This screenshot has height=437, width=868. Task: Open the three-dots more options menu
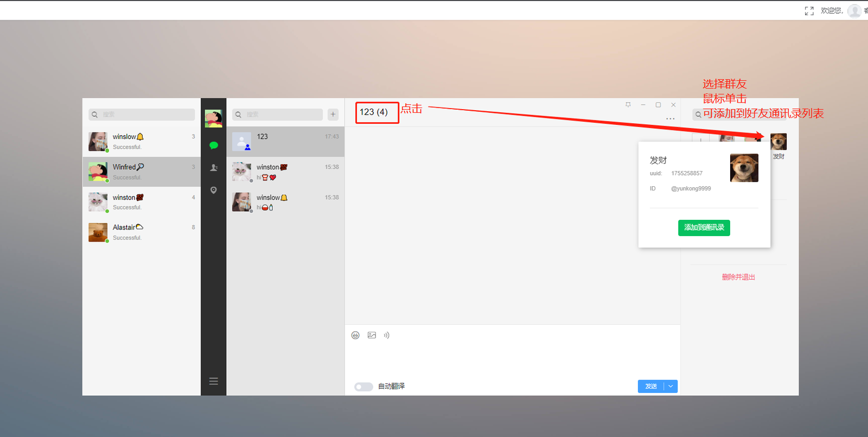[671, 119]
